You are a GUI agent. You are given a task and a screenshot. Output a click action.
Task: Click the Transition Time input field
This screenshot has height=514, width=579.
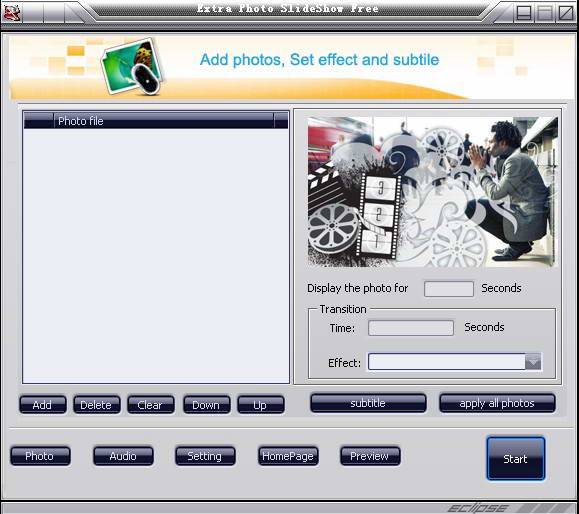(411, 328)
